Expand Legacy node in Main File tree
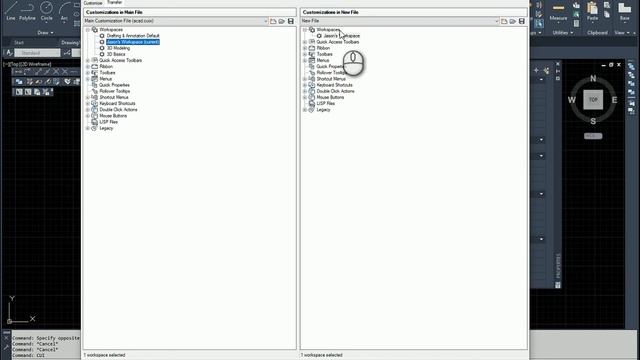Image resolution: width=640 pixels, height=360 pixels. 88,128
